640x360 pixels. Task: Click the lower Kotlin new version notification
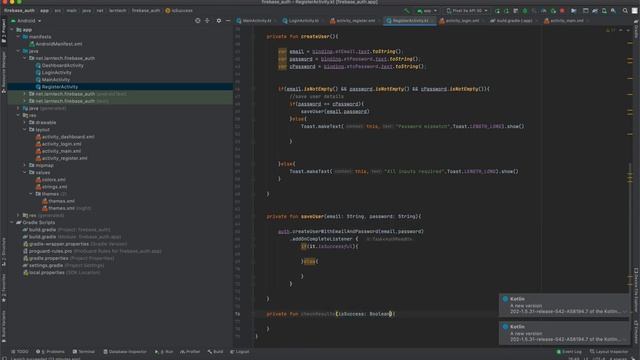tap(564, 333)
